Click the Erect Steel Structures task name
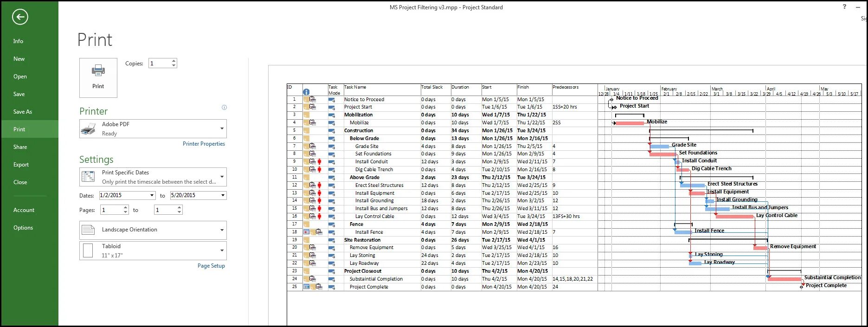 point(379,185)
